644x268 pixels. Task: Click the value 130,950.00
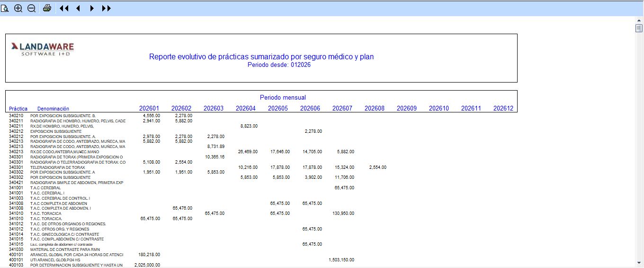[343, 213]
